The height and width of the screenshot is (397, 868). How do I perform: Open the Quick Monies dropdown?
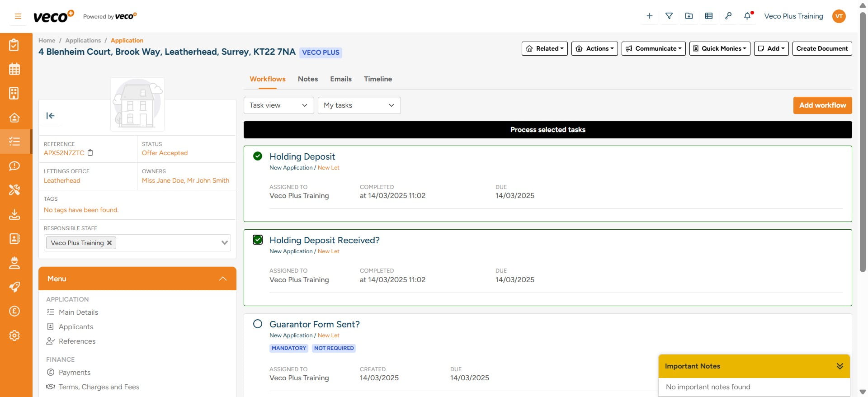(x=720, y=48)
